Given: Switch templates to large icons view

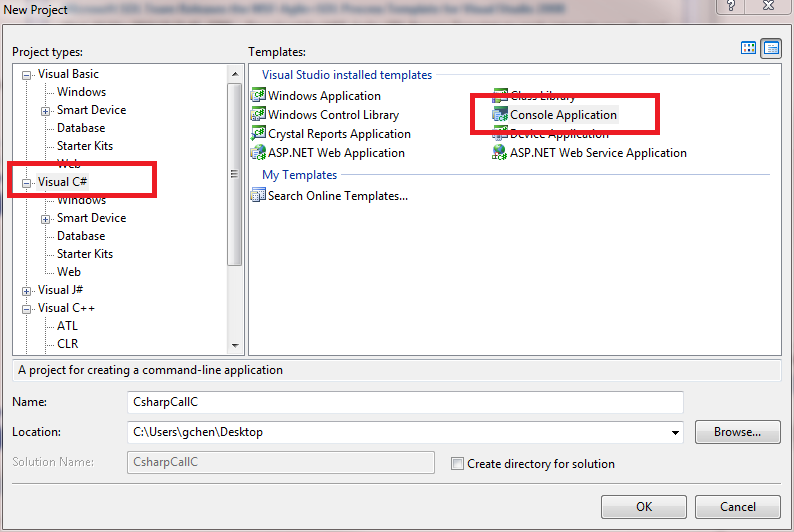Looking at the screenshot, I should coord(748,48).
